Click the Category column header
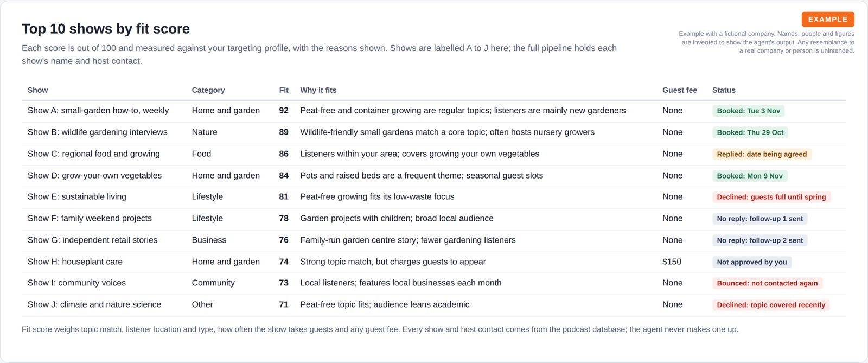Screen dimensions: 868x363 (208, 90)
